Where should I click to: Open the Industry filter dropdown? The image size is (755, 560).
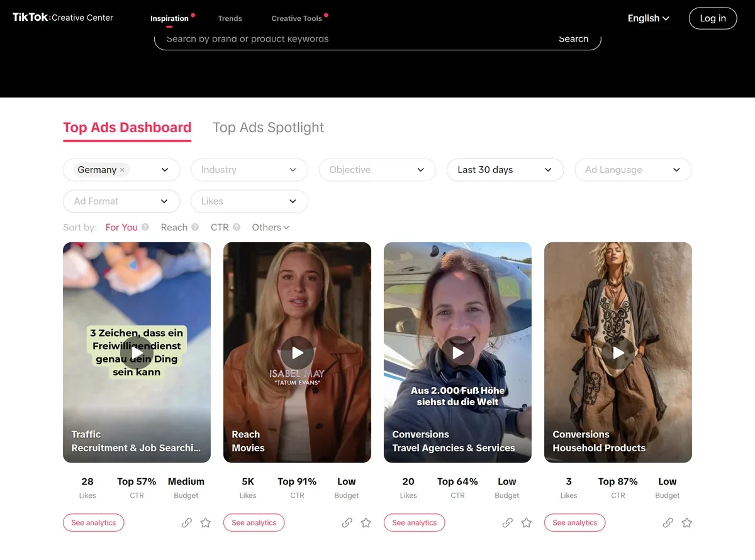[x=249, y=170]
